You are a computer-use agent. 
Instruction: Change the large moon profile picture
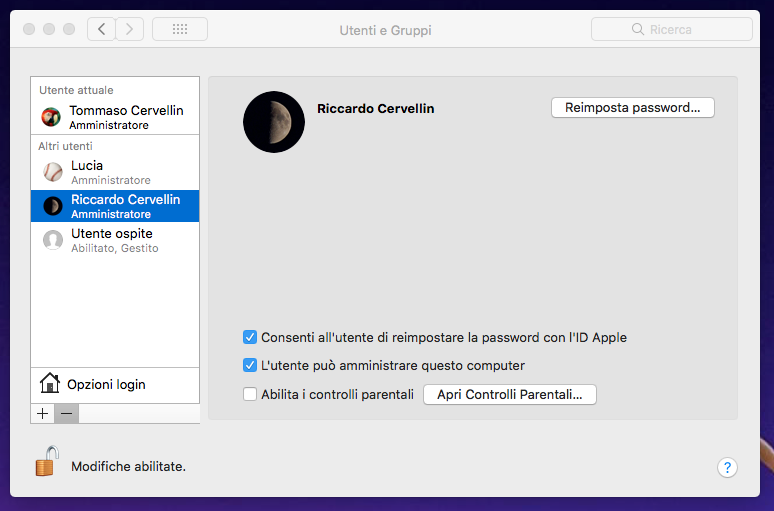274,122
